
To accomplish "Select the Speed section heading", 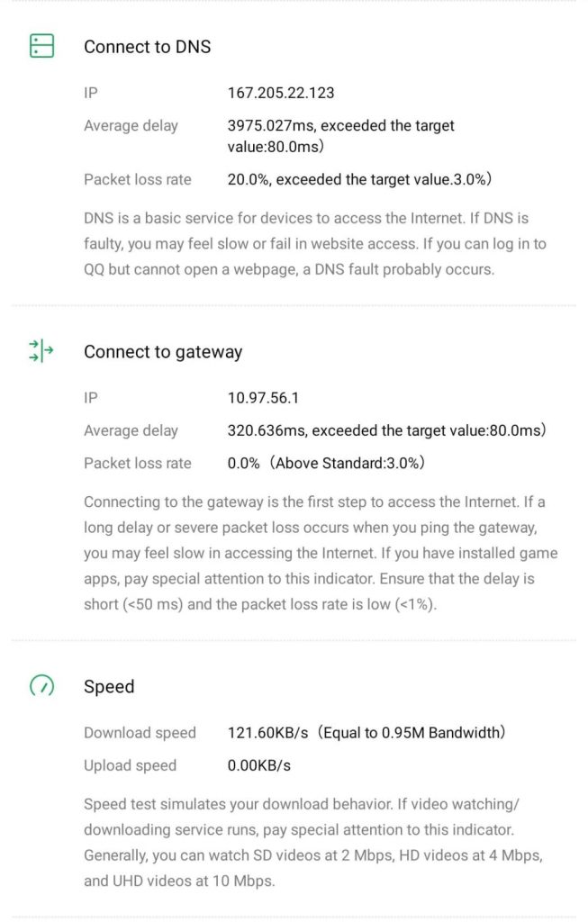I will click(x=109, y=686).
